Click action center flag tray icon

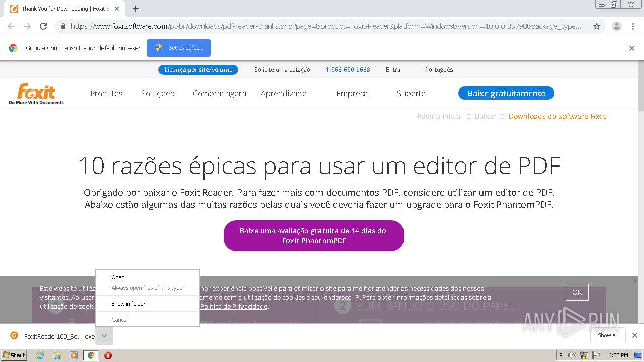click(x=596, y=355)
